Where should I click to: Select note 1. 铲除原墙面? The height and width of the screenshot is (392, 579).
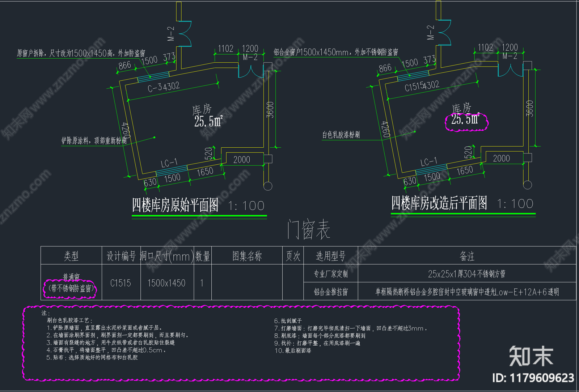click(104, 328)
